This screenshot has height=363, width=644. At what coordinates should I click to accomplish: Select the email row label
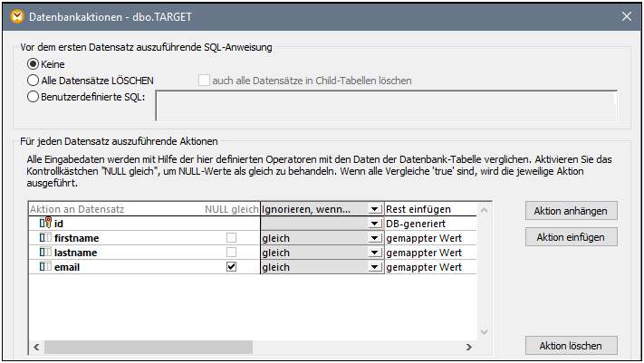click(67, 267)
